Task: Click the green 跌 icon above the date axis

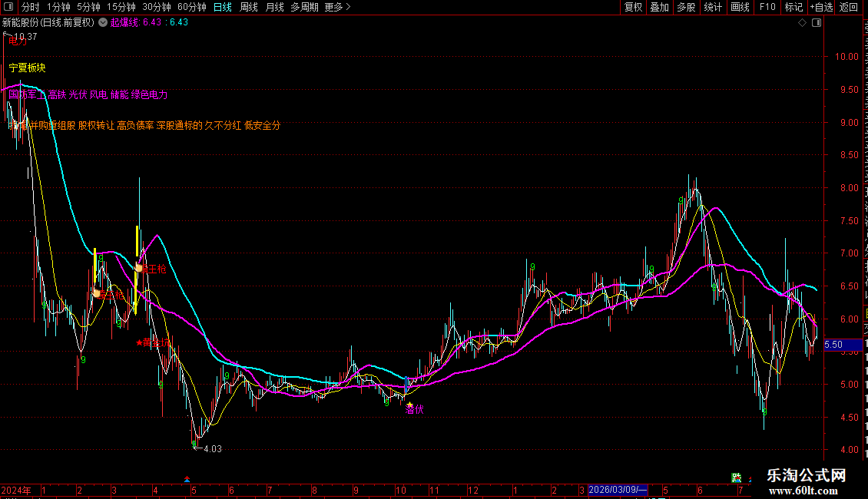Action: pyautogui.click(x=736, y=478)
